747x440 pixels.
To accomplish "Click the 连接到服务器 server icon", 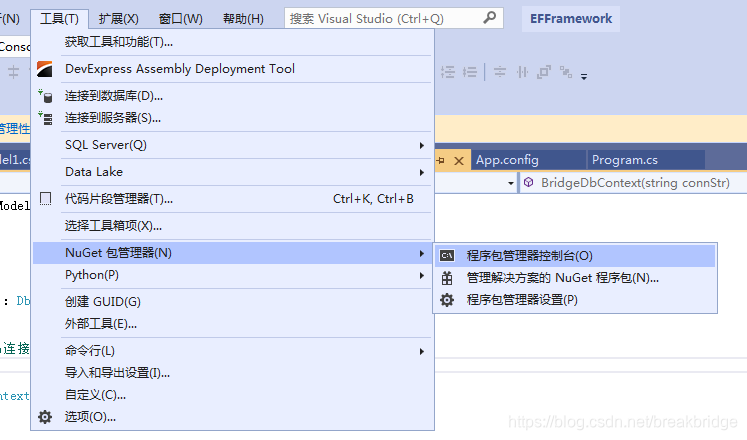I will [x=45, y=118].
